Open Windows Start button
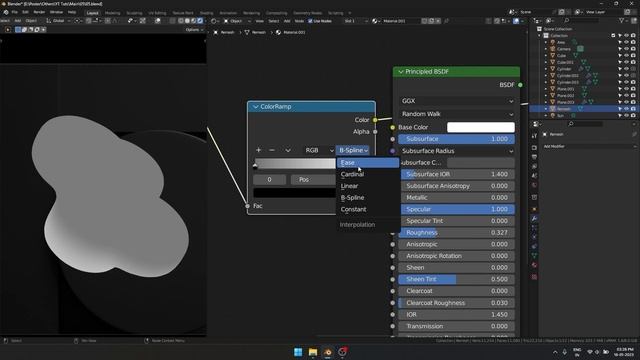Viewport: 640px width, 360px height. click(x=298, y=352)
